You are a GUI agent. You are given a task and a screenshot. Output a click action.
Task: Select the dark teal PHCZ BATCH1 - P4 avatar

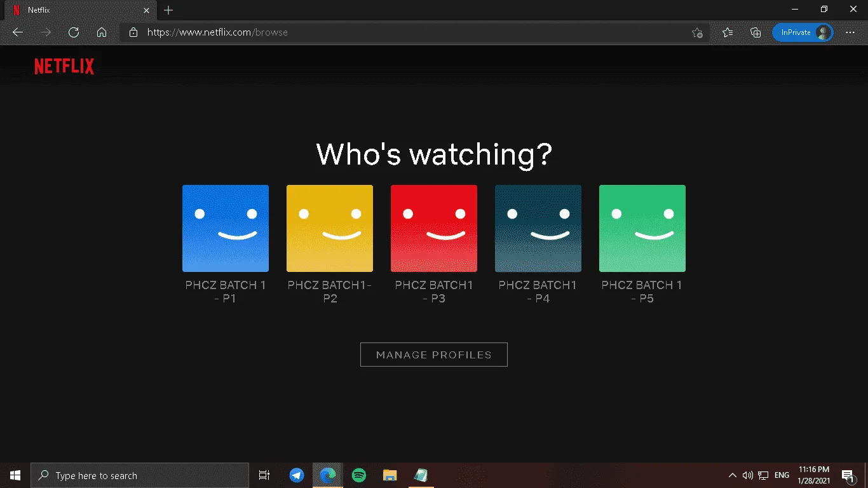pyautogui.click(x=538, y=228)
